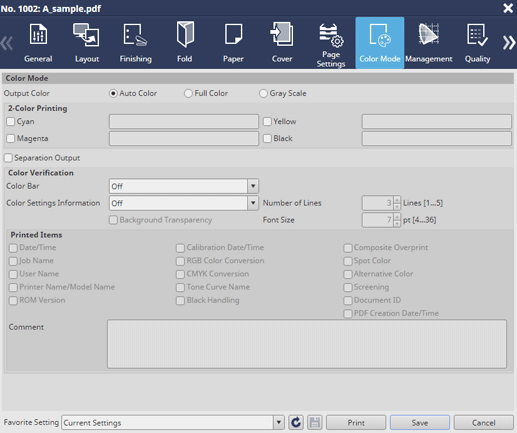Click the Cancel button
Screen dimensions: 517x433
click(x=483, y=422)
